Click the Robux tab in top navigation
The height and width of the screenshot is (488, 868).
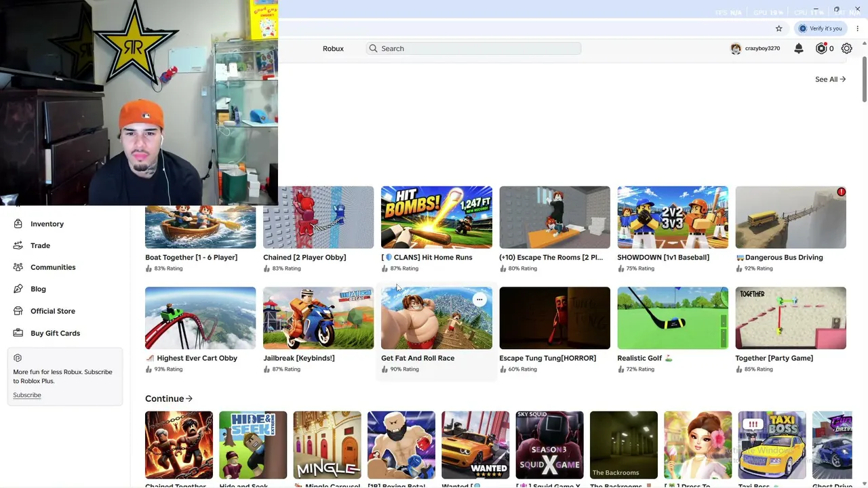click(333, 49)
